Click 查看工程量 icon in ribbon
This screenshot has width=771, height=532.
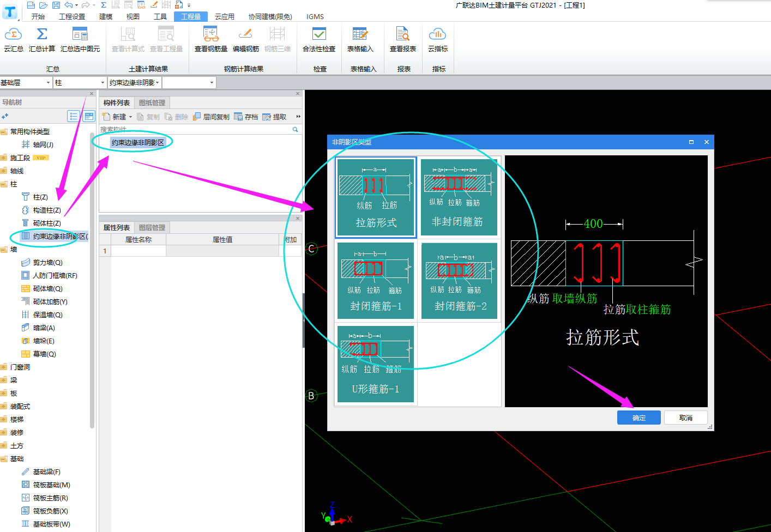[166, 35]
